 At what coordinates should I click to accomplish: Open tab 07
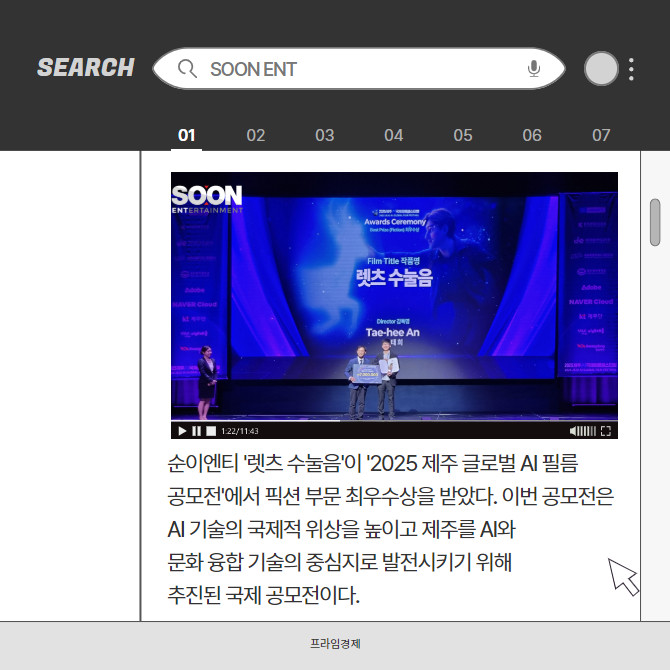[601, 135]
